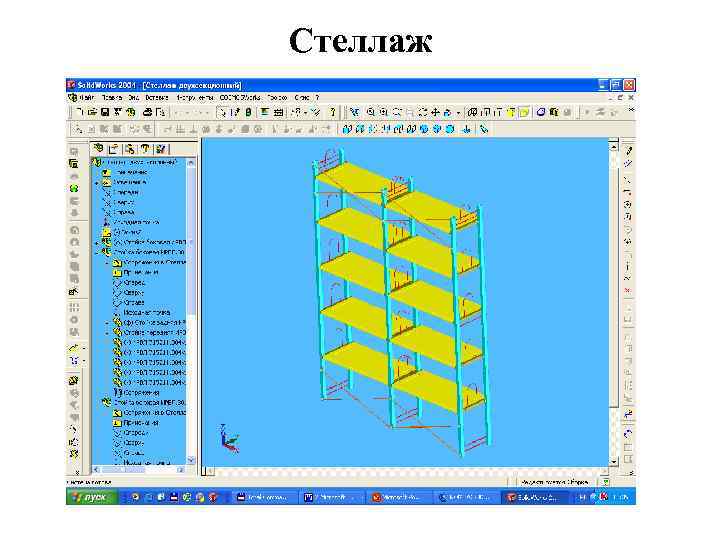Open the Инструменты menu
This screenshot has height=540, width=720.
(195, 98)
